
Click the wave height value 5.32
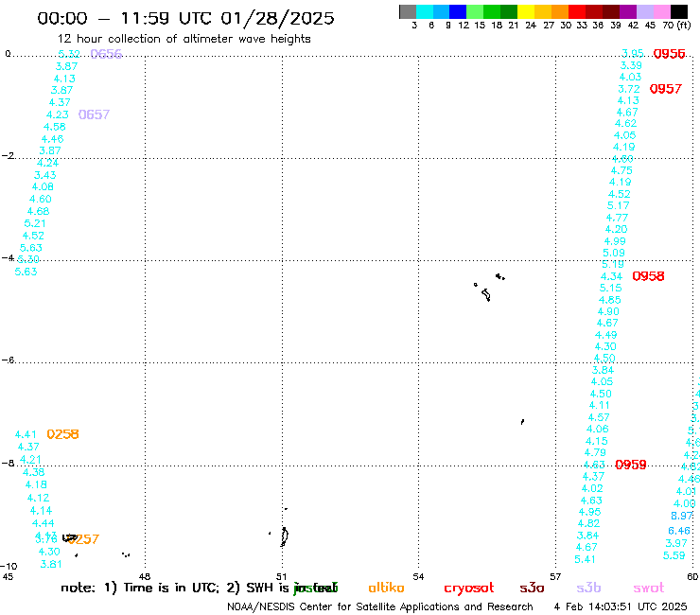coord(69,54)
